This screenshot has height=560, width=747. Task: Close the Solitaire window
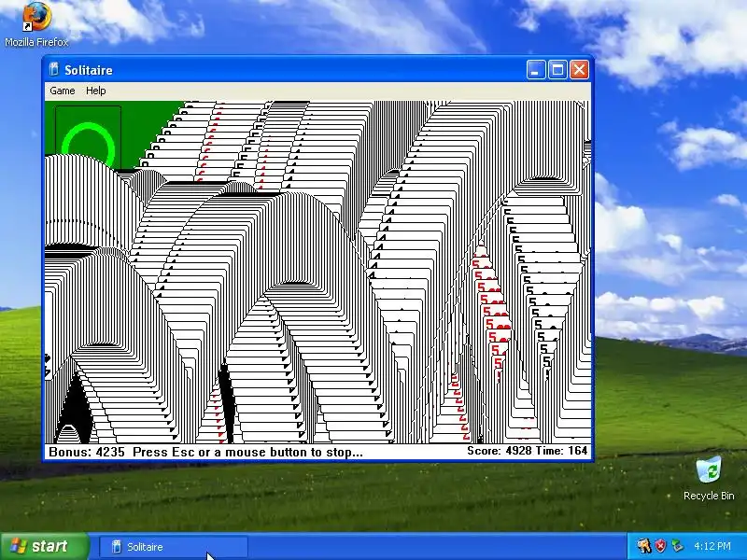click(579, 70)
